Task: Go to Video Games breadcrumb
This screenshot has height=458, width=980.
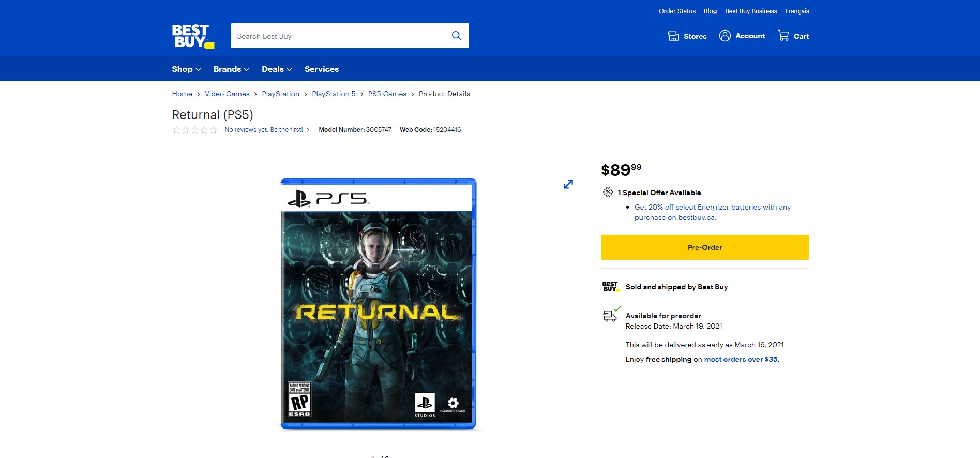Action: tap(227, 94)
